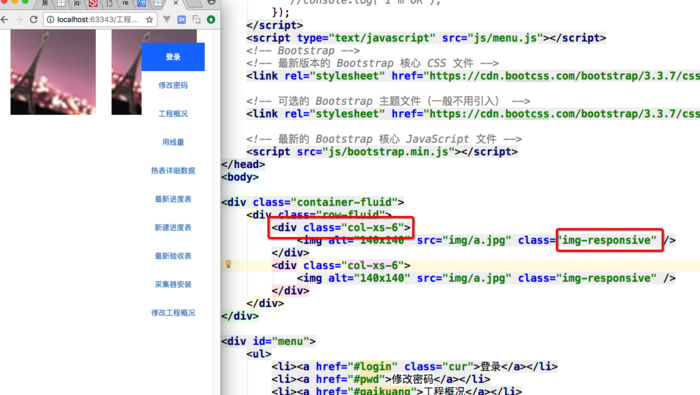Viewport: 700px width, 395px height.
Task: Open the 用线量 menu link
Action: (x=173, y=142)
